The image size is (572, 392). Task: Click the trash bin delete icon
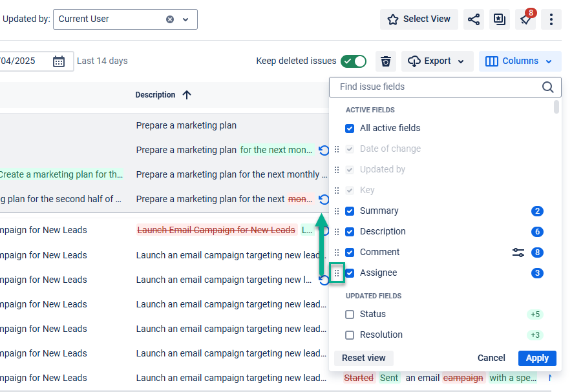386,61
